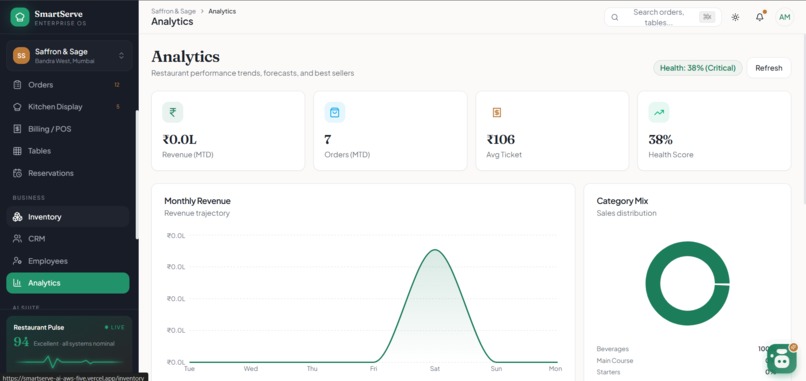Click the shopping bag icon on Orders card
The image size is (806, 381).
[x=335, y=113]
